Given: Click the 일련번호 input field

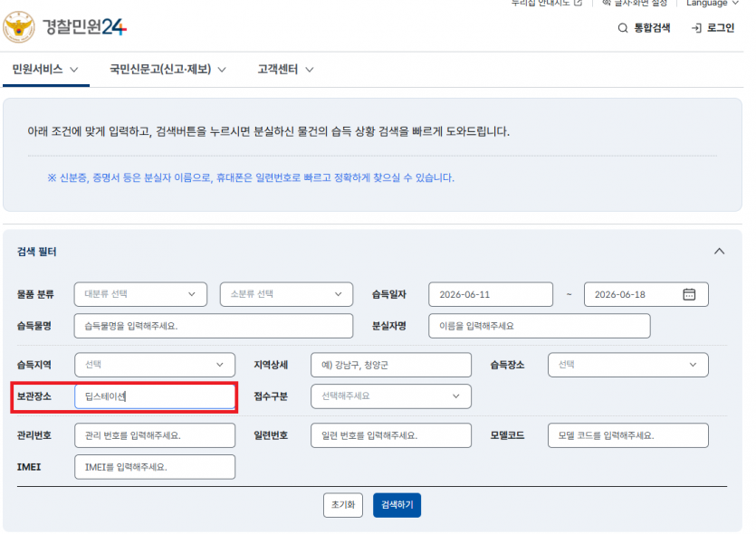Looking at the screenshot, I should coord(391,435).
